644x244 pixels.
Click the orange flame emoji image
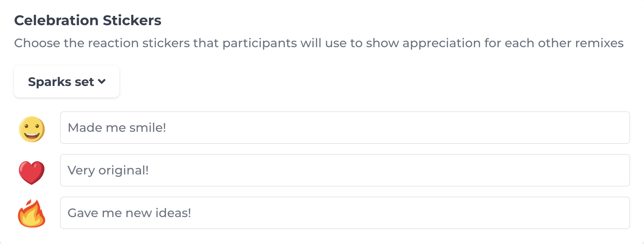(31, 214)
